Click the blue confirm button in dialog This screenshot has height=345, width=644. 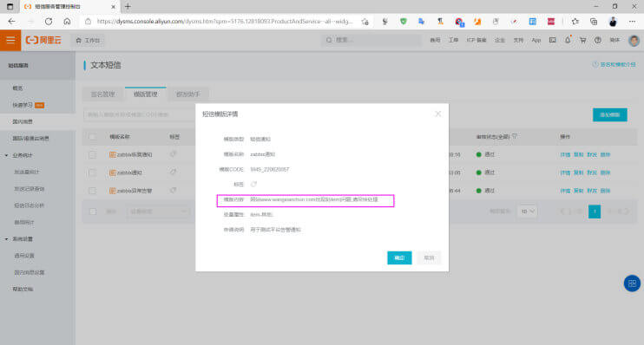coord(399,257)
